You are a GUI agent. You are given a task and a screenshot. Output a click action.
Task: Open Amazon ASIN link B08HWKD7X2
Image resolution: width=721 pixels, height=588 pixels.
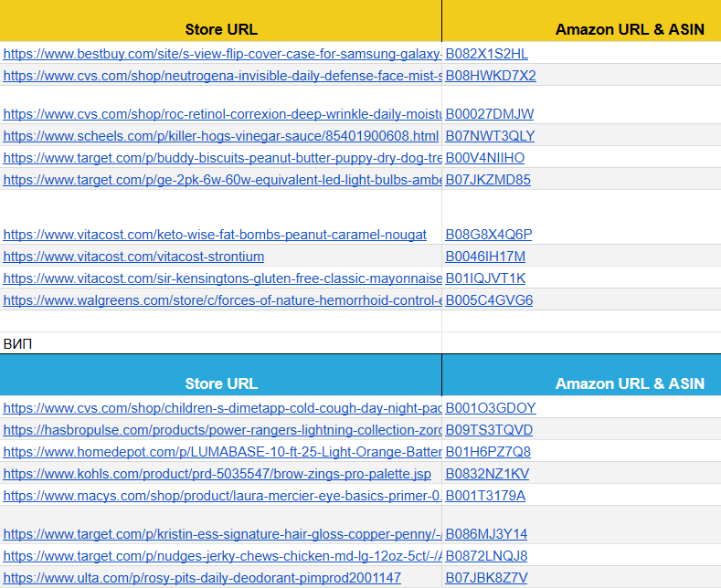[x=491, y=76]
